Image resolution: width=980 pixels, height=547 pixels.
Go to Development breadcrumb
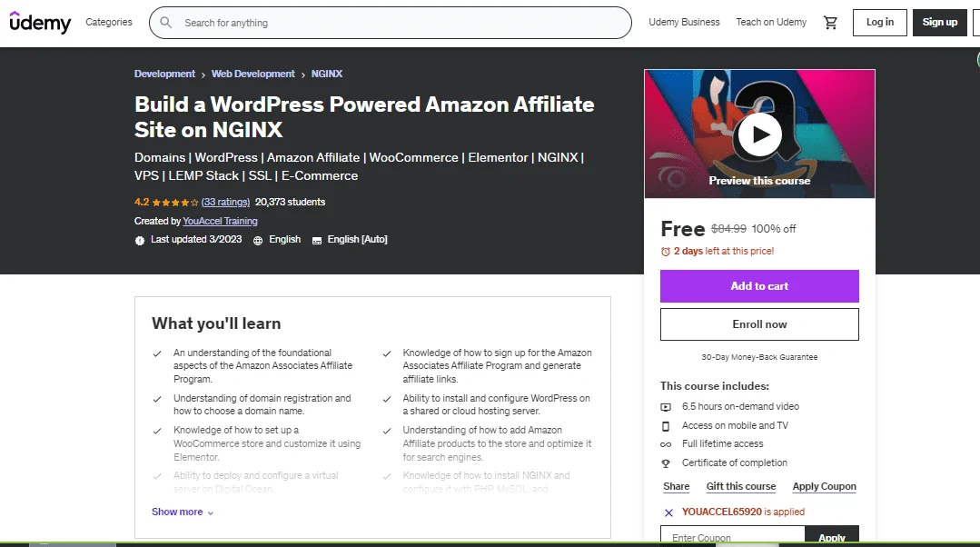(164, 74)
